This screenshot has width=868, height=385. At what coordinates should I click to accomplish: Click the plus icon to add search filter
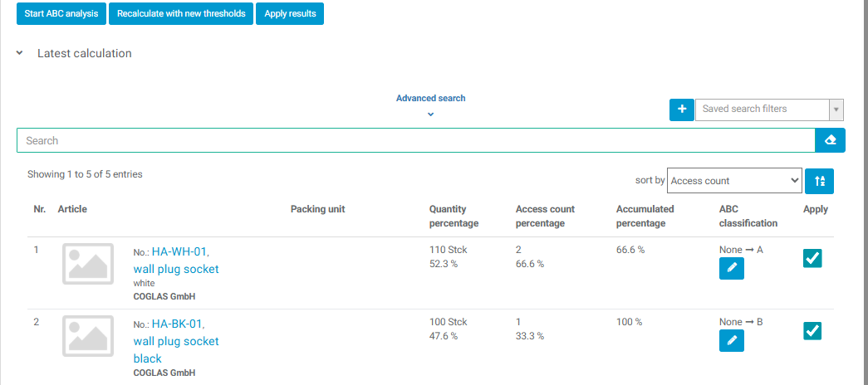[x=681, y=110]
